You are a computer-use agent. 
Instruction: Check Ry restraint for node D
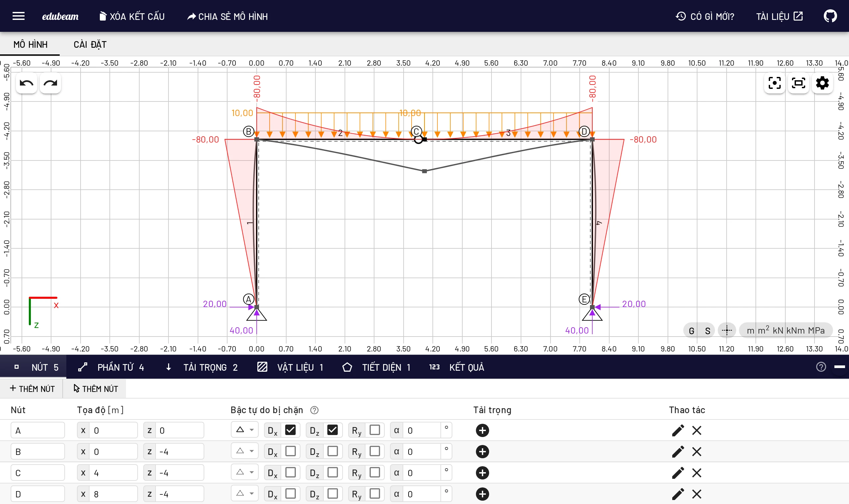pos(374,493)
